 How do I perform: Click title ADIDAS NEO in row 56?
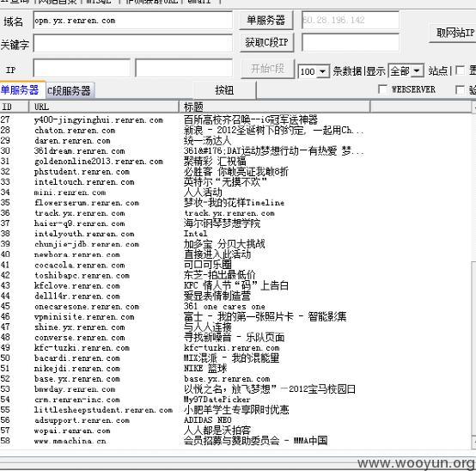click(x=208, y=420)
